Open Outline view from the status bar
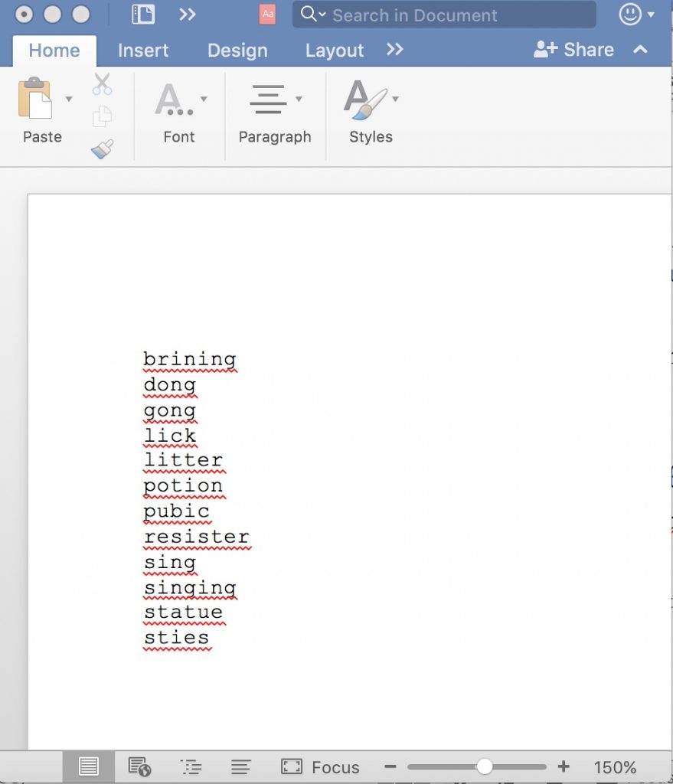 (x=190, y=766)
